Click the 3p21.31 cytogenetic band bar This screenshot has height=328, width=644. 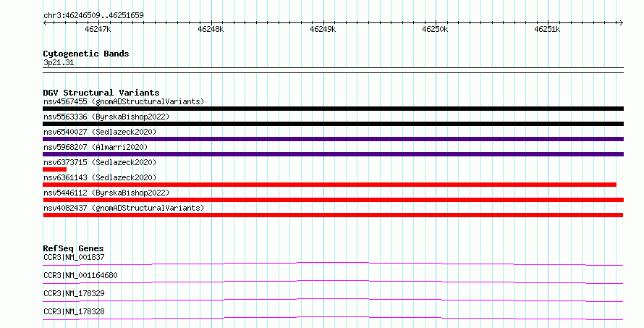point(333,70)
